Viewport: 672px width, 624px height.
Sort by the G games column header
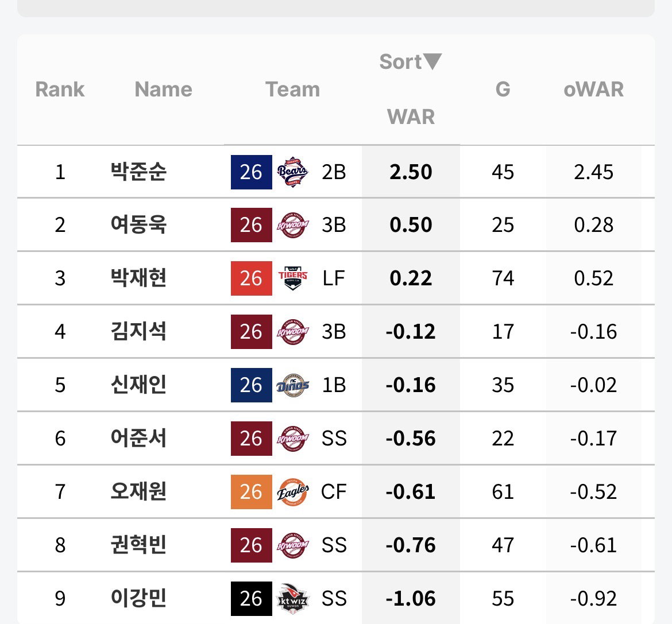[x=503, y=89]
